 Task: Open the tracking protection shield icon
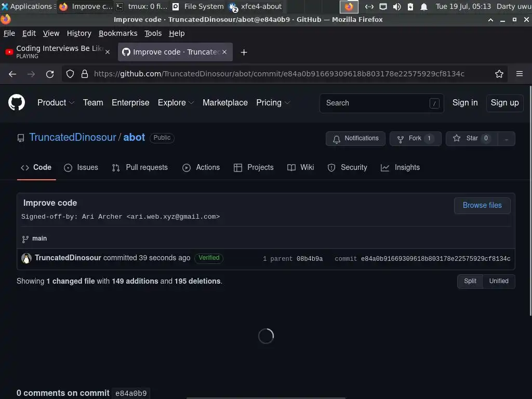(x=70, y=74)
